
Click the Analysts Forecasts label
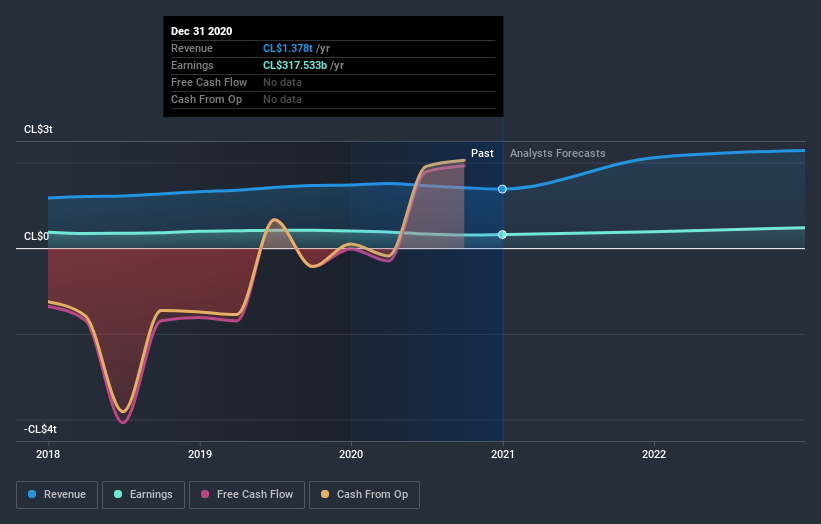tap(558, 153)
